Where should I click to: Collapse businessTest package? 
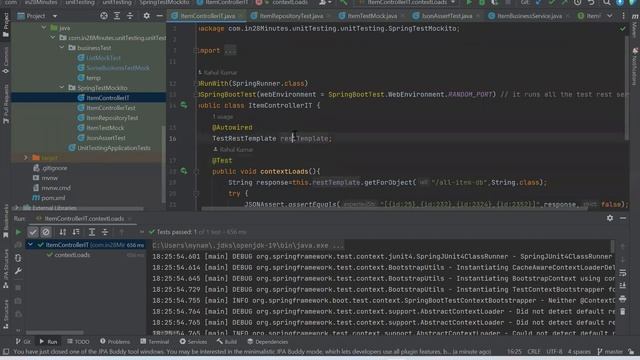tap(62, 48)
